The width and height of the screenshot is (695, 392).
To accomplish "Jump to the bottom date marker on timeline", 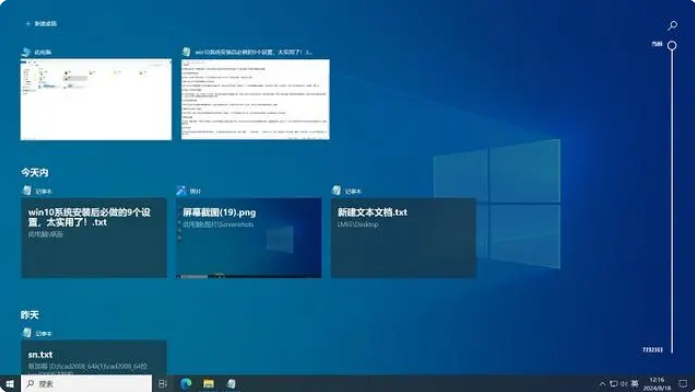I will click(x=652, y=350).
